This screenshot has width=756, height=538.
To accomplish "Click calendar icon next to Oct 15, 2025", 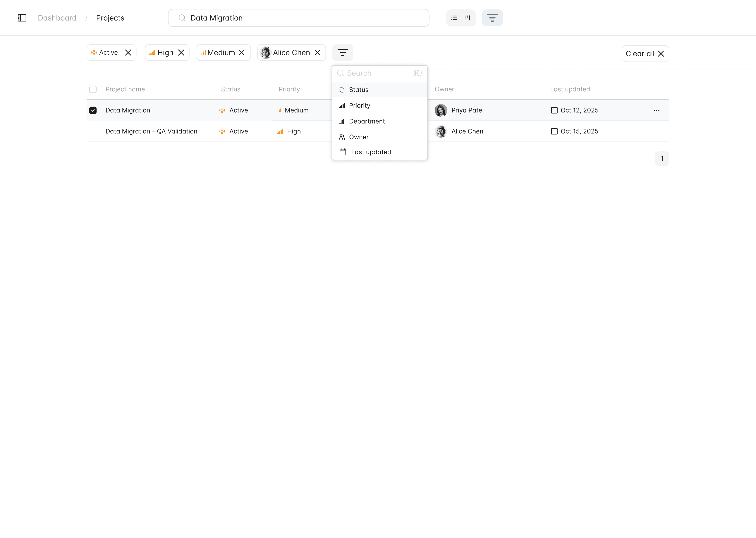I will pyautogui.click(x=554, y=131).
